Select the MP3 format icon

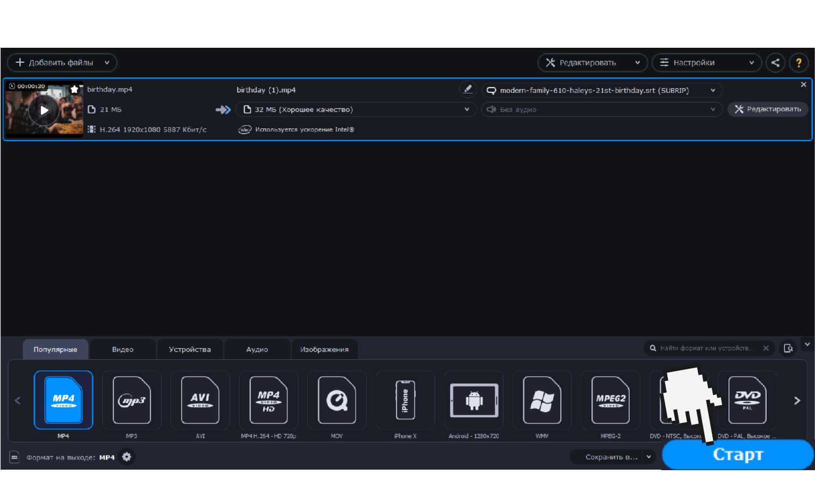pyautogui.click(x=132, y=400)
